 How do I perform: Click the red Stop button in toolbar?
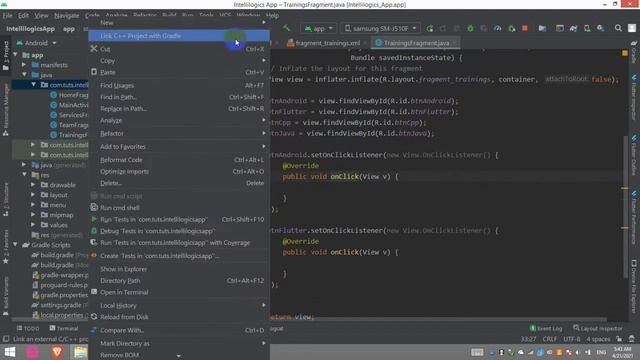point(525,28)
